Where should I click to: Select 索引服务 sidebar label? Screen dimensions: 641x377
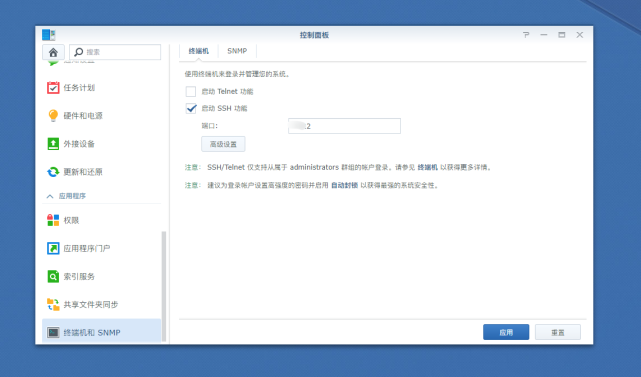pyautogui.click(x=79, y=276)
